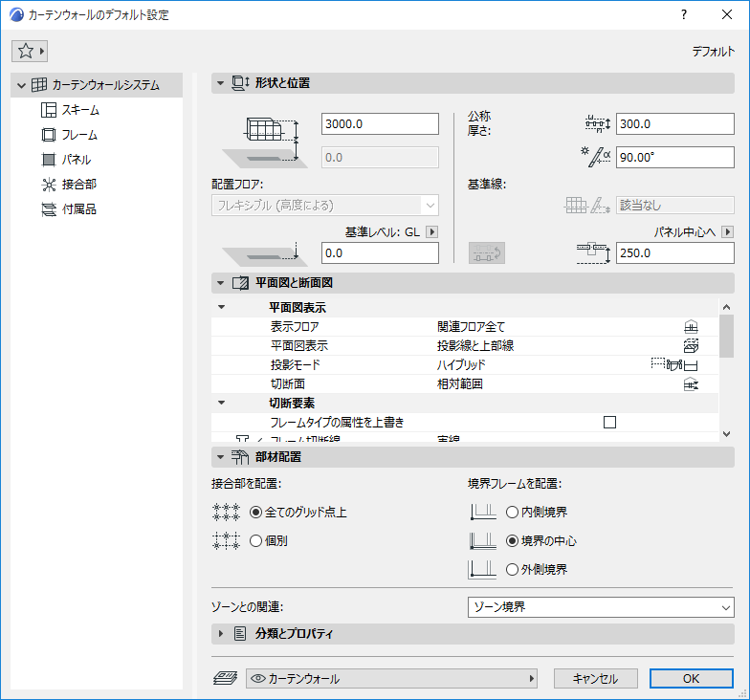Click the 相対範囲 cut plane icon
Viewport: 750px width, 700px height.
point(691,384)
